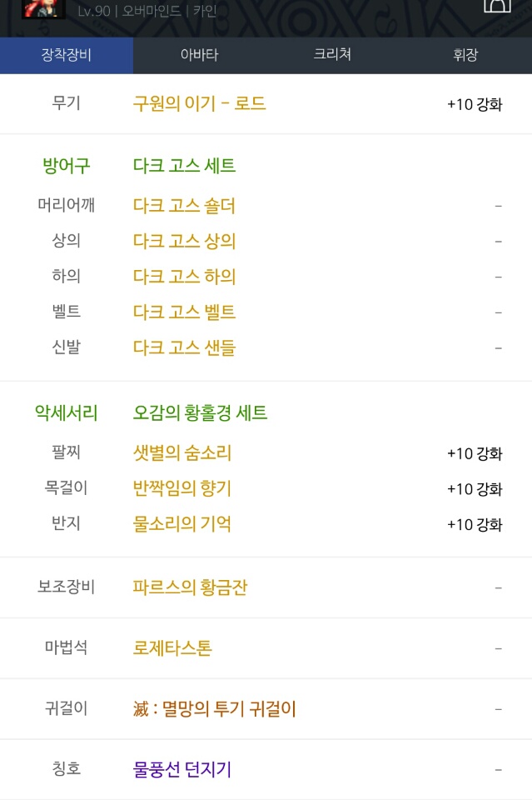Tap bracelet 샛별의 숨소리
Viewport: 532px width, 800px height.
coord(182,453)
